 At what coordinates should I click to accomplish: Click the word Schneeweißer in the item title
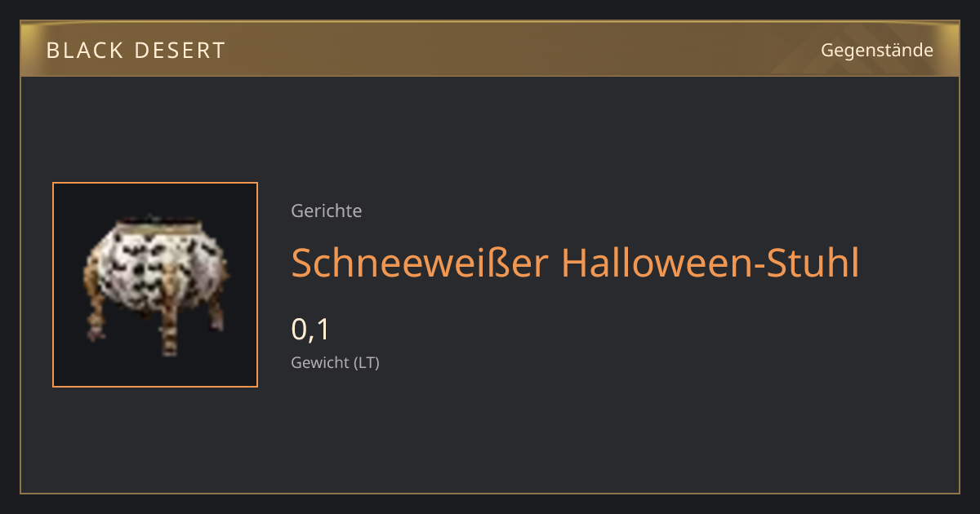[x=420, y=263]
